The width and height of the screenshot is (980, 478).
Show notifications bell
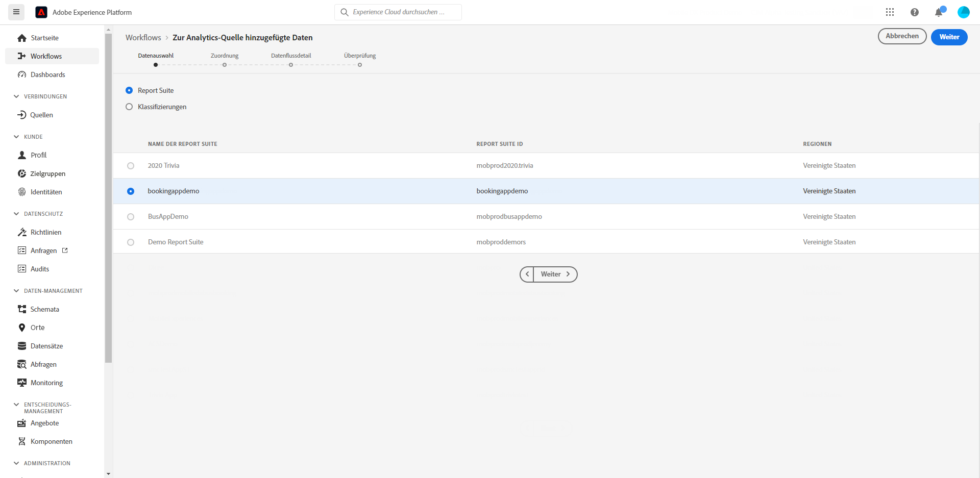tap(939, 12)
